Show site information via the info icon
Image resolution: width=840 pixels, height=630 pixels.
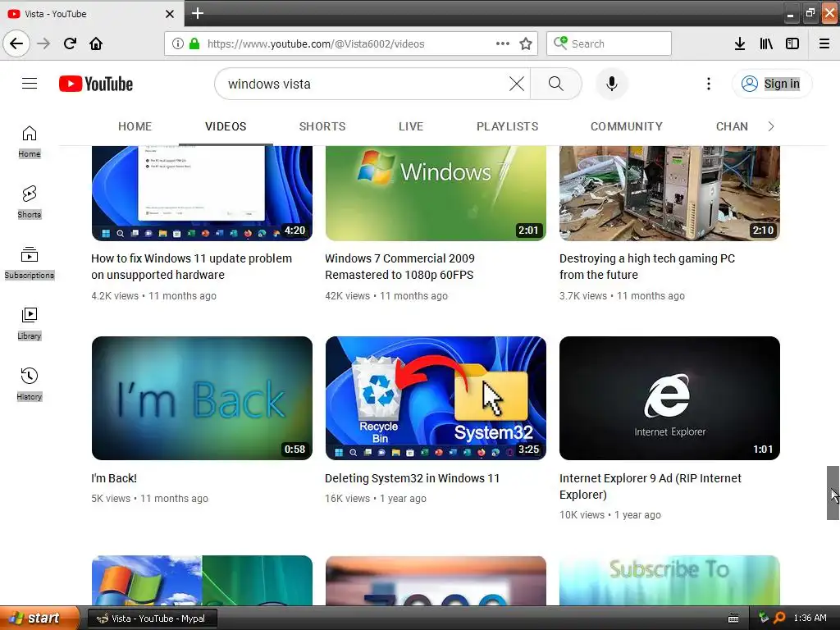(178, 43)
